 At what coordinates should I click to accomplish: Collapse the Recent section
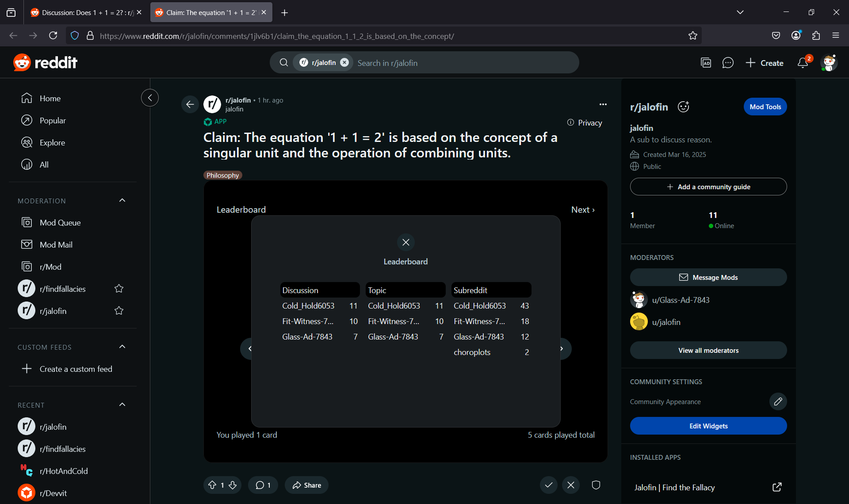[x=122, y=405]
